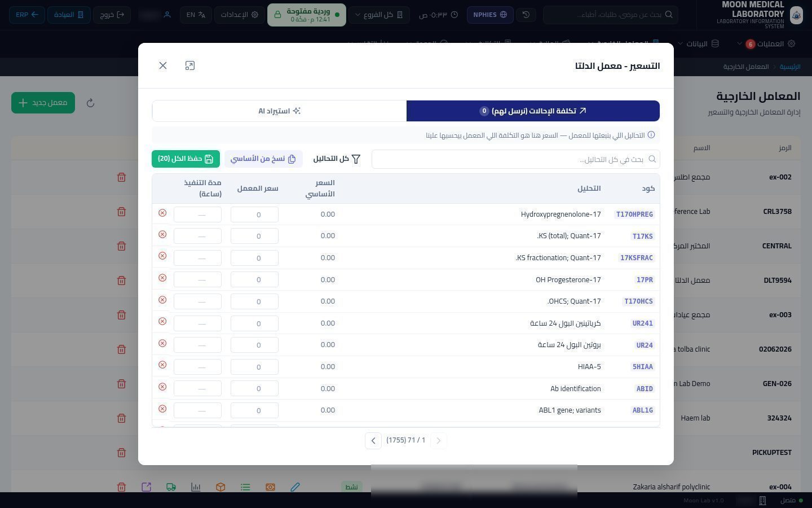Screen dimensions: 812x508
Task: Add a lab with معمل جديد behind the dialog
Action: 43,103
